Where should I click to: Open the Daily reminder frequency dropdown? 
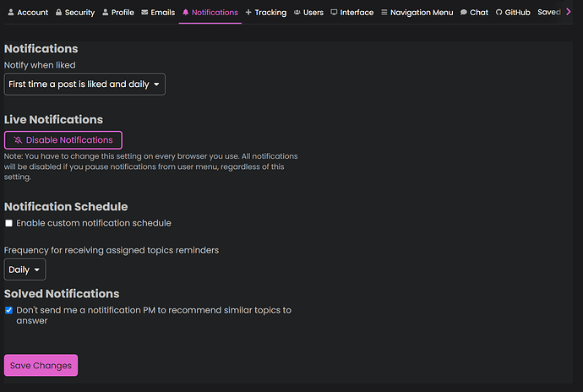pyautogui.click(x=25, y=269)
